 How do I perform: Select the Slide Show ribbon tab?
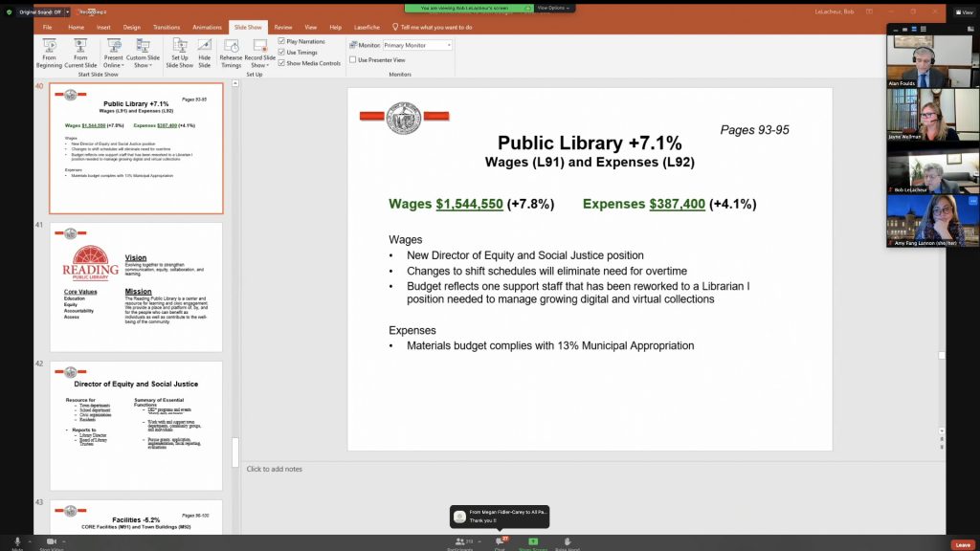[248, 28]
